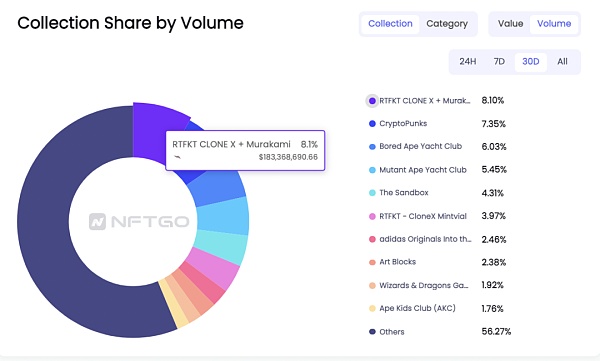Click the RTFKT CLONE X purple legend dot

[372, 101]
